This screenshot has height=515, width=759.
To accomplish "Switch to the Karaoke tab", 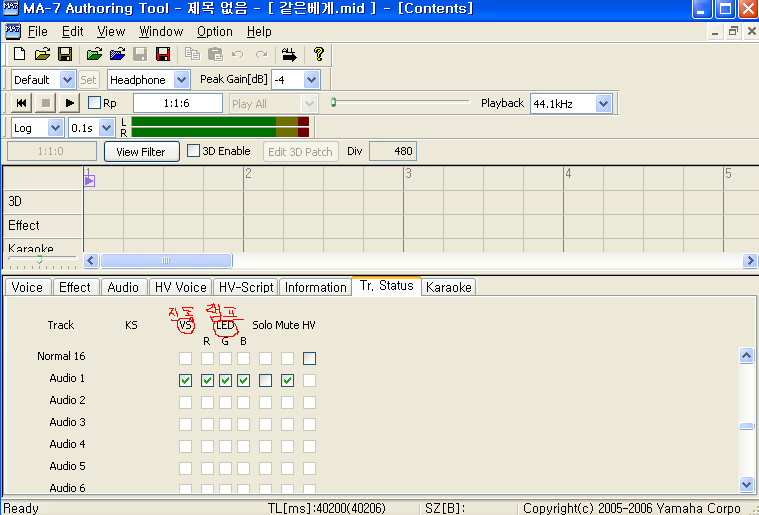I will (x=449, y=287).
